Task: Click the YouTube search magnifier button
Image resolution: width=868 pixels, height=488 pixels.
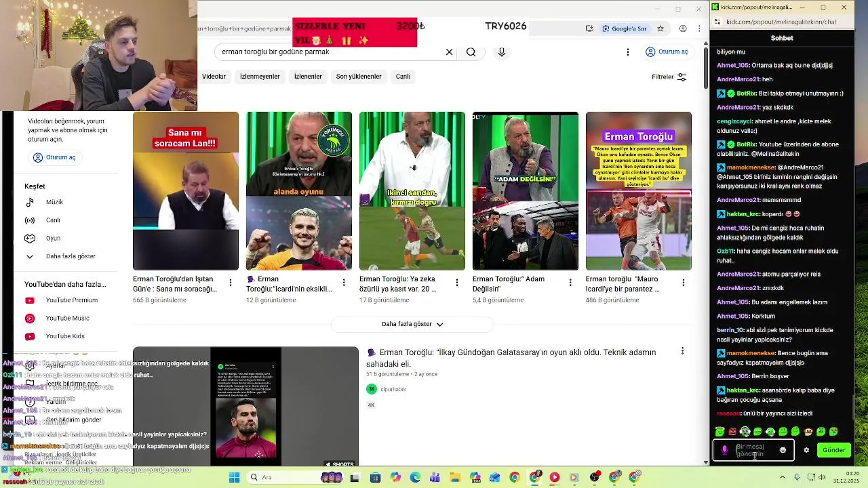Action: coord(471,52)
